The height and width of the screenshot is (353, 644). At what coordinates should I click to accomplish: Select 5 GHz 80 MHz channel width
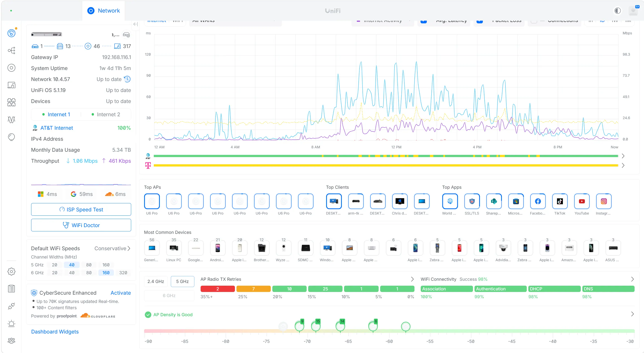89,265
